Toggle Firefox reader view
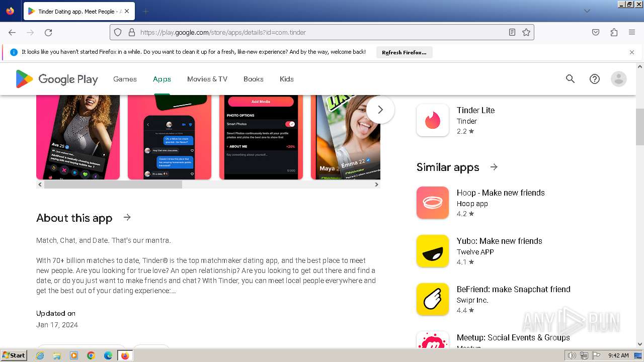Image resolution: width=644 pixels, height=362 pixels. coord(512,32)
